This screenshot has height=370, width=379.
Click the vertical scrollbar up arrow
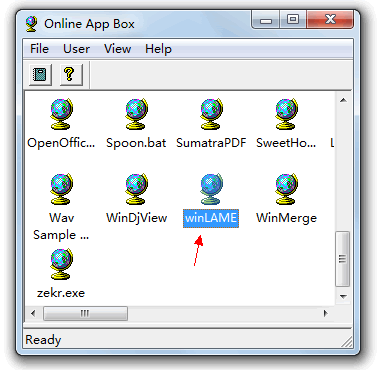click(343, 100)
